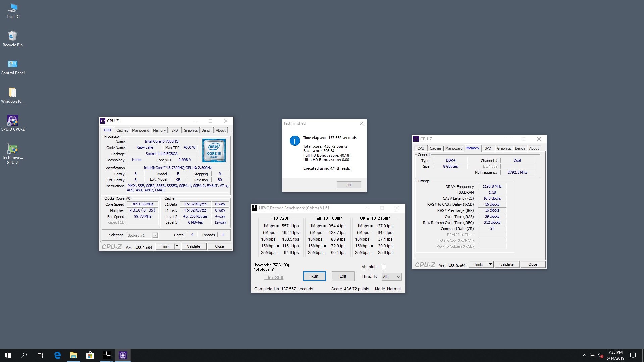The image size is (644, 362).
Task: Click Close button in left CPU-Z window
Action: point(219,246)
